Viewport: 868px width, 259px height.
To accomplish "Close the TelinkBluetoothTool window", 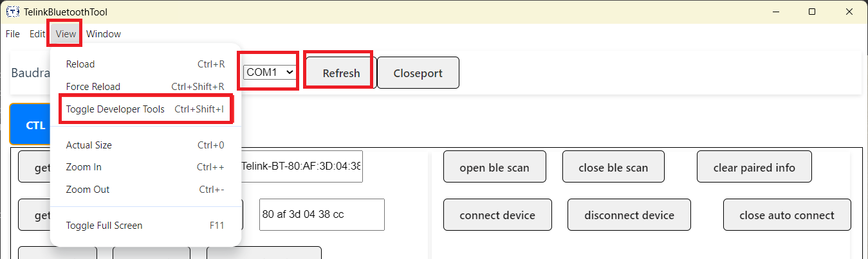I will 849,12.
